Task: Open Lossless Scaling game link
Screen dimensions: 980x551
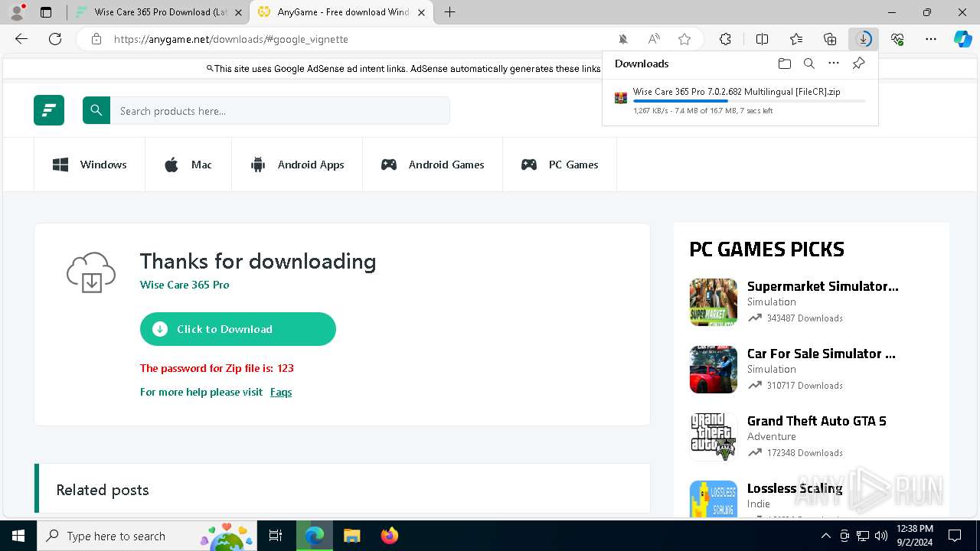Action: pyautogui.click(x=795, y=488)
